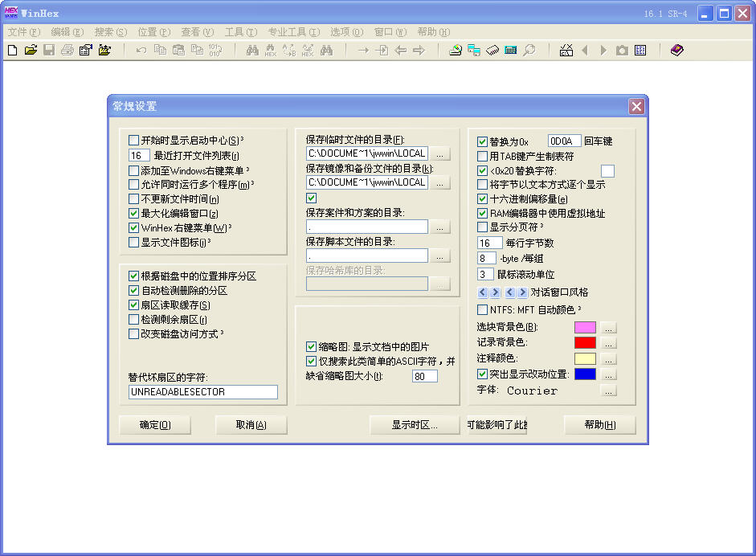
Task: Open the 选项 menu
Action: pyautogui.click(x=346, y=32)
